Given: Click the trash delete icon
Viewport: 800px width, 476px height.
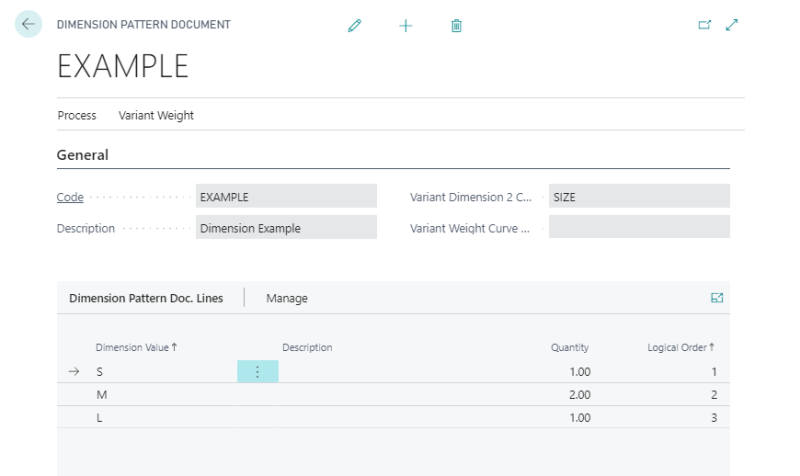Looking at the screenshot, I should point(456,25).
